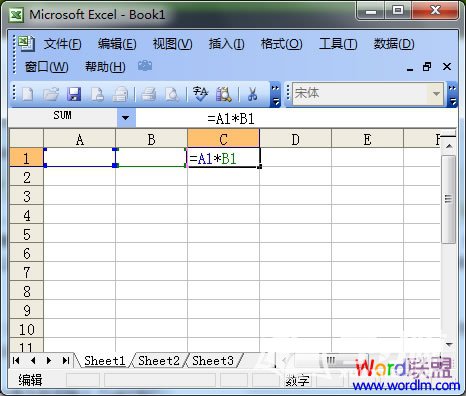The height and width of the screenshot is (396, 466).
Task: Cut selection with the scissors icon
Action: 252,94
